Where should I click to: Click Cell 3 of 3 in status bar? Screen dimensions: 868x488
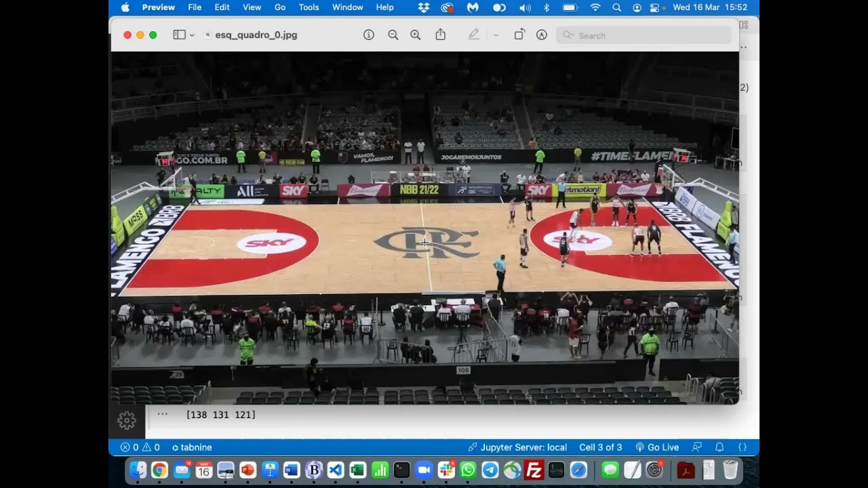pos(601,447)
